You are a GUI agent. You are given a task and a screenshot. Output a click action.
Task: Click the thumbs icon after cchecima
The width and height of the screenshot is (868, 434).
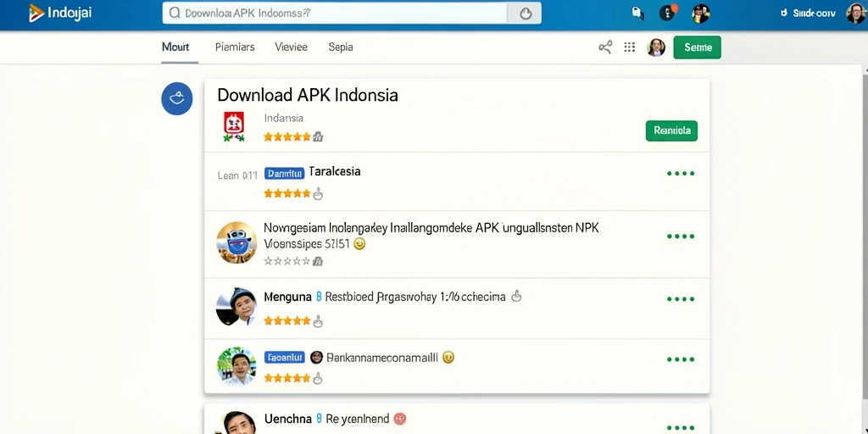coord(516,296)
